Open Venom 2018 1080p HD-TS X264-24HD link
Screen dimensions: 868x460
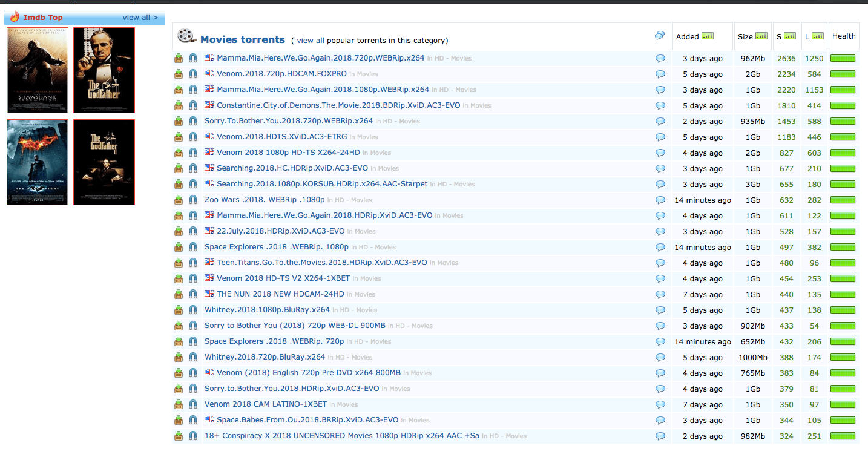pyautogui.click(x=288, y=153)
